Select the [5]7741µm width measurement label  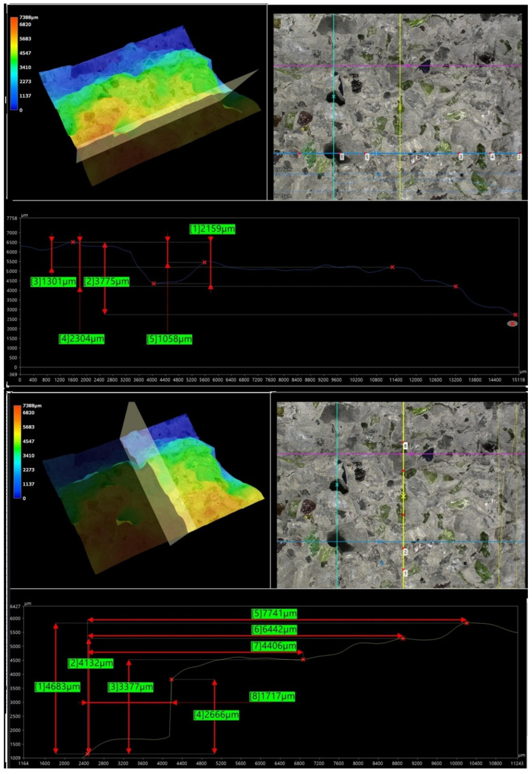click(x=274, y=613)
